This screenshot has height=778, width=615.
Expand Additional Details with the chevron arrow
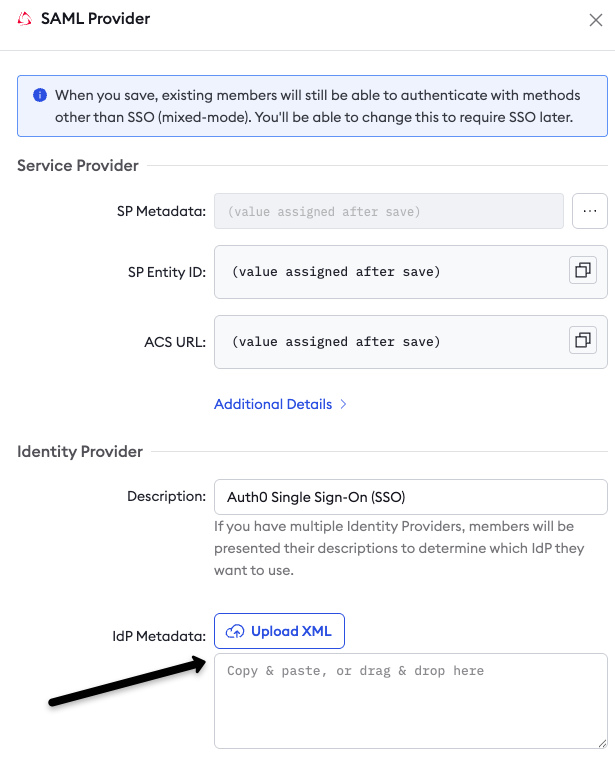[x=343, y=404]
